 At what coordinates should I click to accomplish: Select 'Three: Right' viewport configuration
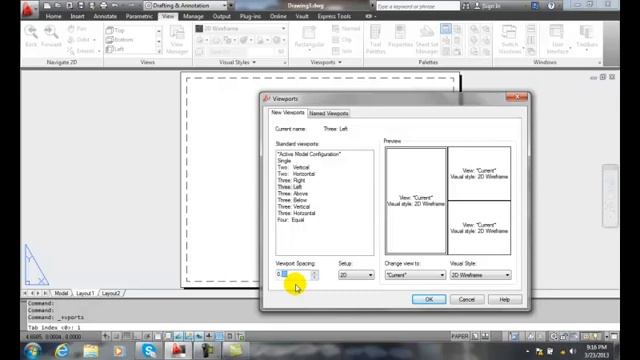[x=291, y=180]
